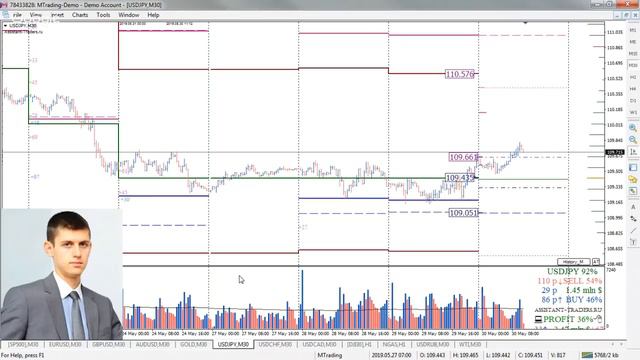640x360 pixels.
Task: Click the small AT button beside History
Action: (596, 262)
